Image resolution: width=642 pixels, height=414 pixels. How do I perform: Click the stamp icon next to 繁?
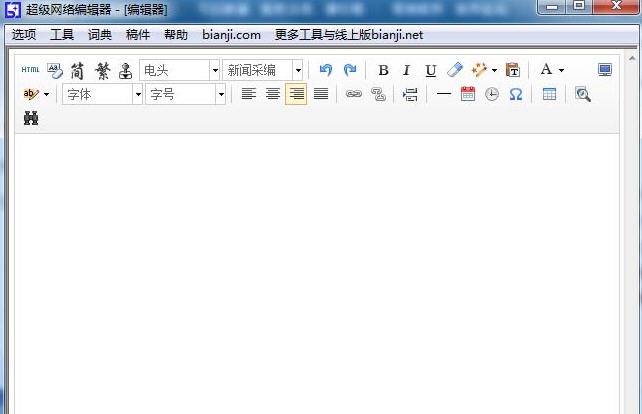125,71
